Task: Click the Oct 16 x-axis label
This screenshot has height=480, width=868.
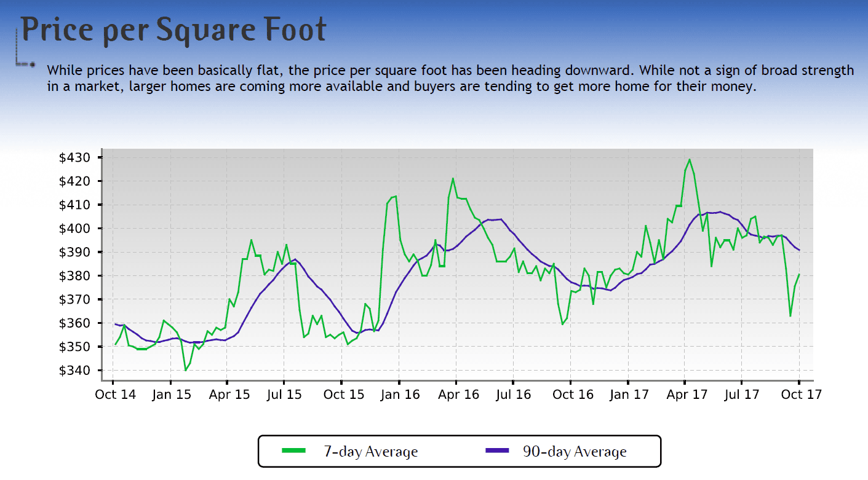Action: [x=573, y=395]
